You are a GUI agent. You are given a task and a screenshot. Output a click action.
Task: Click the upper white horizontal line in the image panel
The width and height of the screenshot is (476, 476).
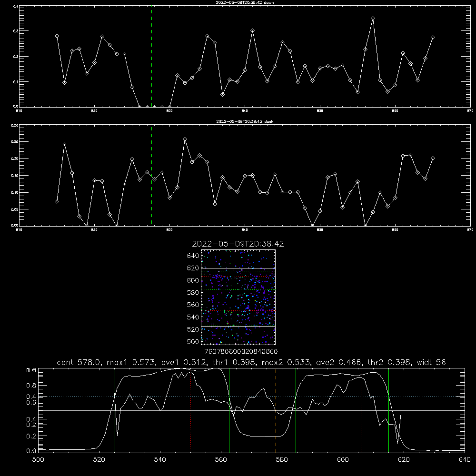238,268
